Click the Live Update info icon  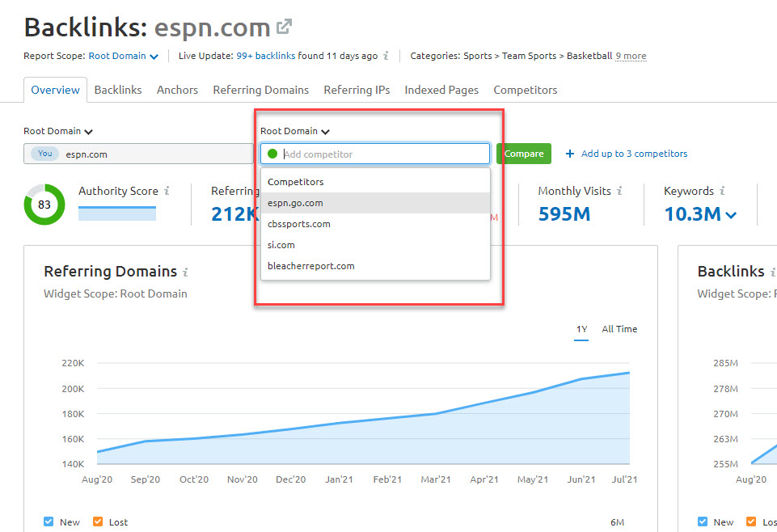point(386,56)
